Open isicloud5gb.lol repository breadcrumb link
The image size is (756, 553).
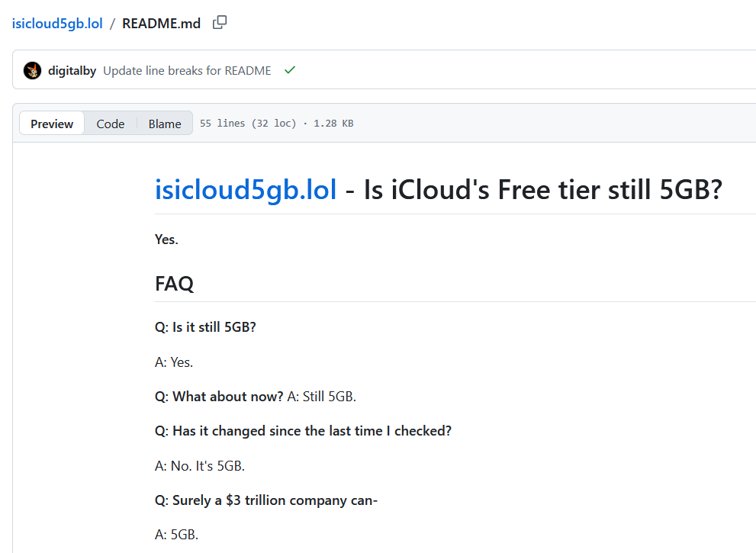57,24
